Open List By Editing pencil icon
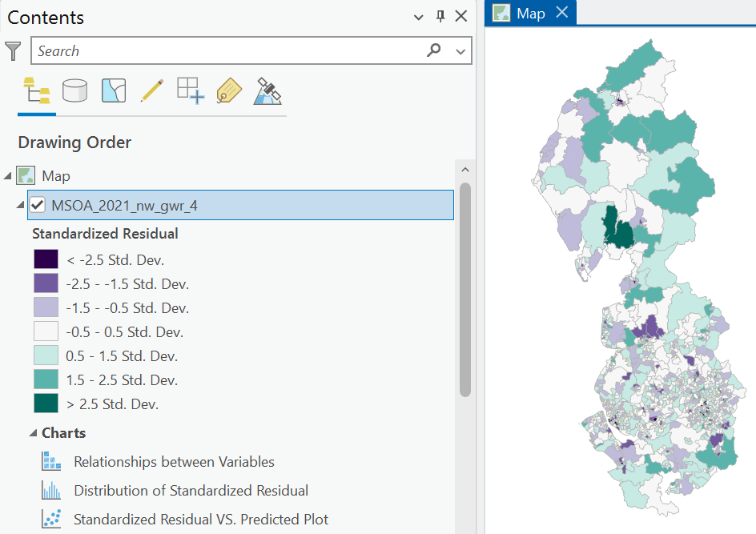 pyautogui.click(x=152, y=90)
